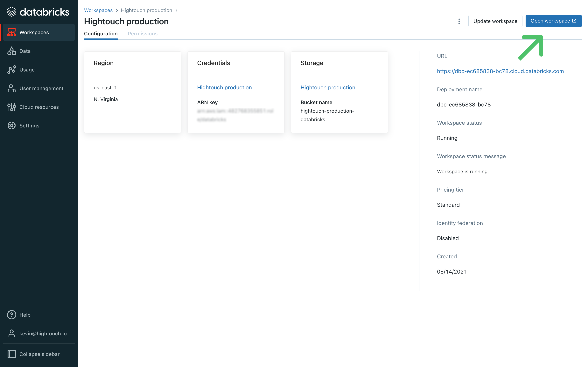Click the Storage card heading
Viewport: 588px width, 367px height.
pos(312,63)
